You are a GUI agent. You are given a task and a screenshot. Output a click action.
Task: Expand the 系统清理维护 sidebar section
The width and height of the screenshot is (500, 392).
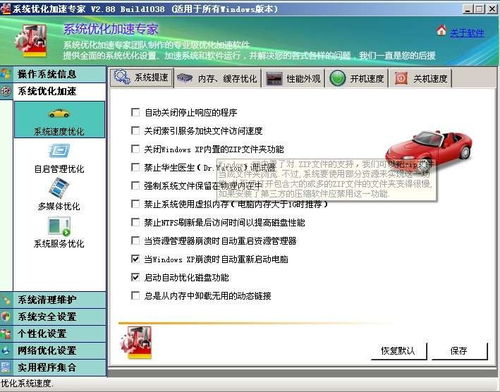point(53,300)
